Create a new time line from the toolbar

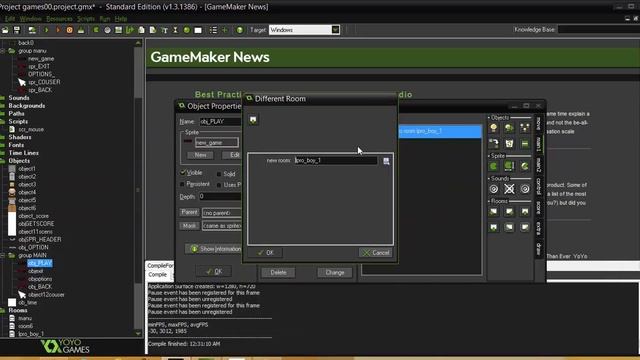click(x=176, y=30)
